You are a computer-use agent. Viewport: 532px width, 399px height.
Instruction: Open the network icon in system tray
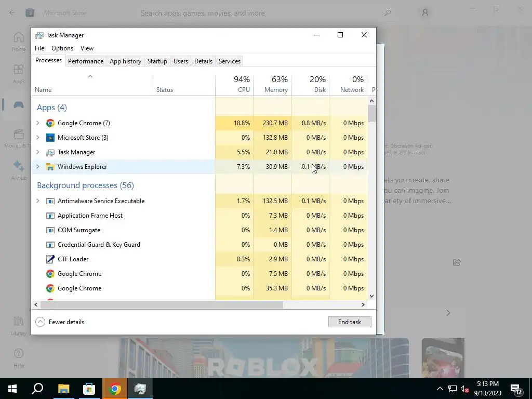click(x=453, y=389)
